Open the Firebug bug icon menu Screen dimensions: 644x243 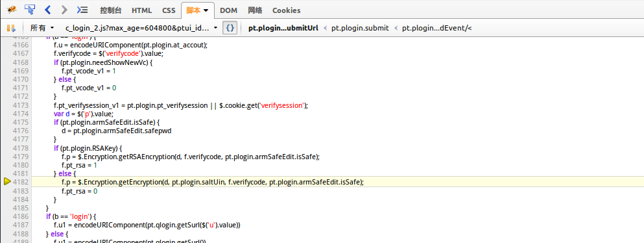click(x=11, y=10)
